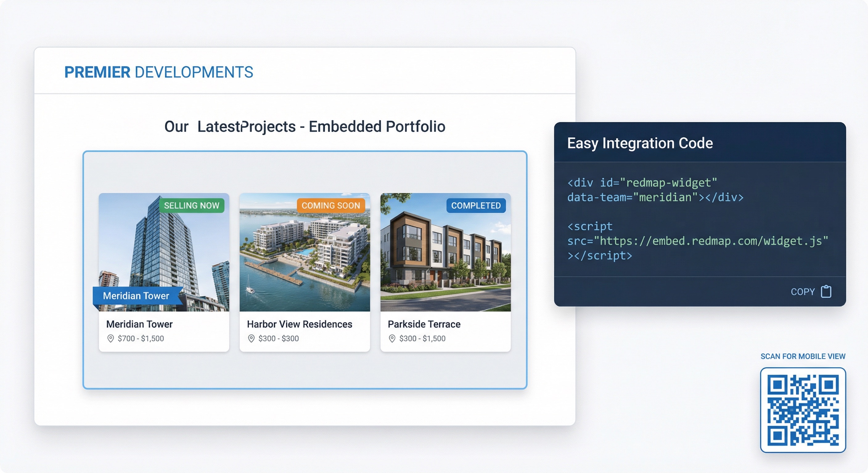The width and height of the screenshot is (868, 473).
Task: Click the PREMIER DEVELOPMENTS logo
Action: [x=159, y=72]
